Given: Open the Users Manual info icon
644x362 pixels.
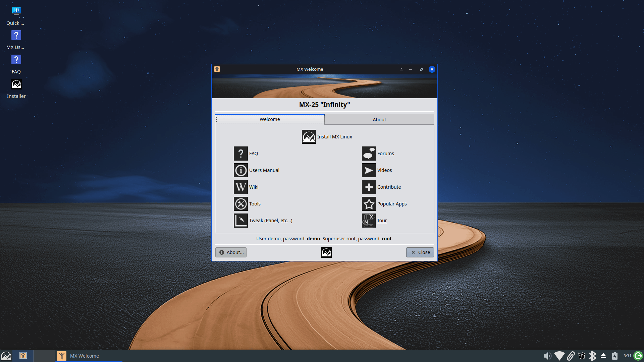Looking at the screenshot, I should point(240,170).
